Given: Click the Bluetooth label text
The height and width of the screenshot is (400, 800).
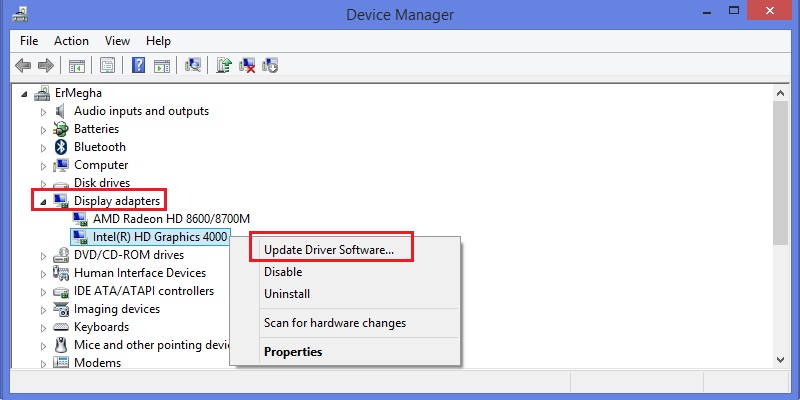Looking at the screenshot, I should click(x=99, y=147).
